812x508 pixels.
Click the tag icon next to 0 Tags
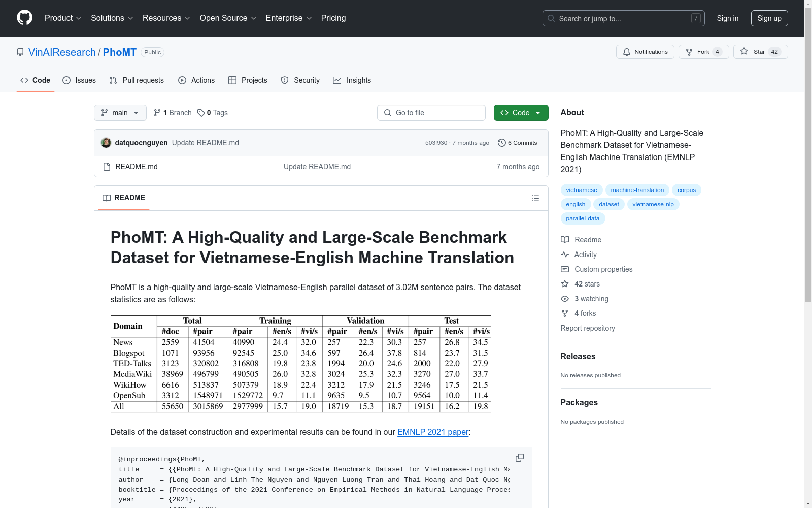(x=201, y=113)
